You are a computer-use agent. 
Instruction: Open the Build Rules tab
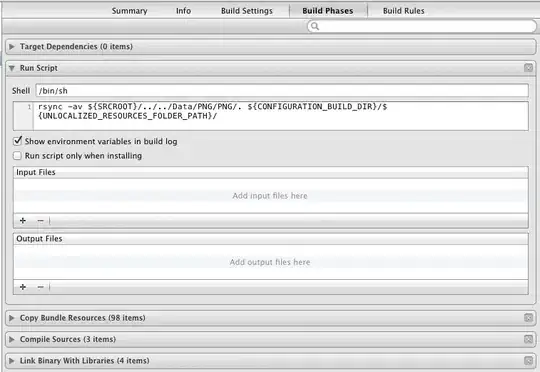click(x=404, y=11)
